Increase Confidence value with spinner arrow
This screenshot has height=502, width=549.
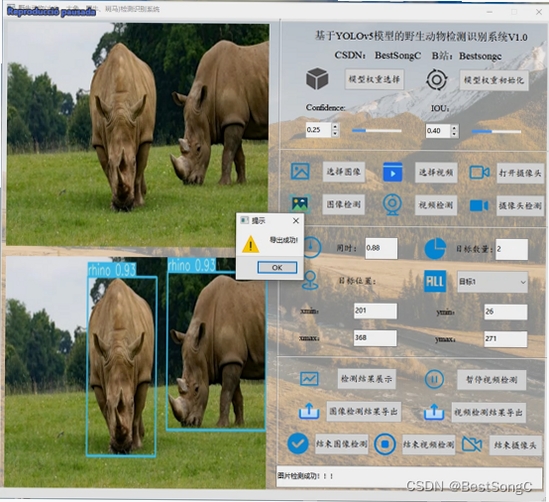335,127
